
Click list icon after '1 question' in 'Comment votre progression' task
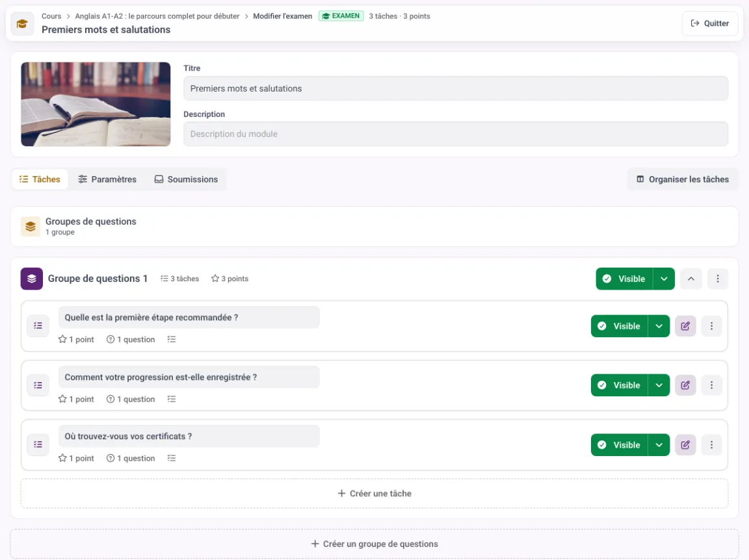tap(172, 399)
